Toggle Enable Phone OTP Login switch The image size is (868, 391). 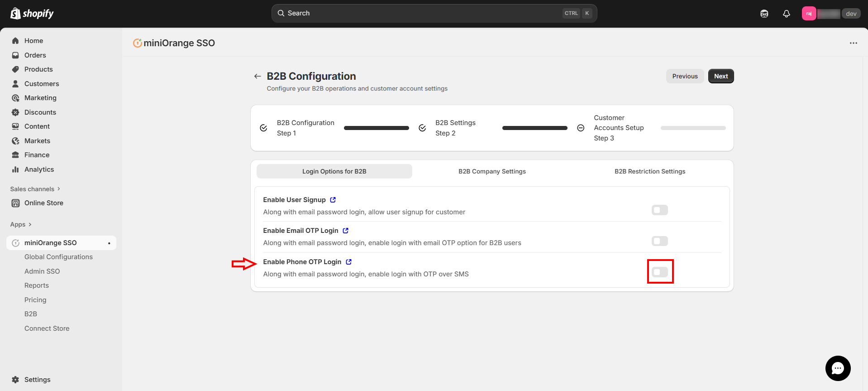coord(660,272)
